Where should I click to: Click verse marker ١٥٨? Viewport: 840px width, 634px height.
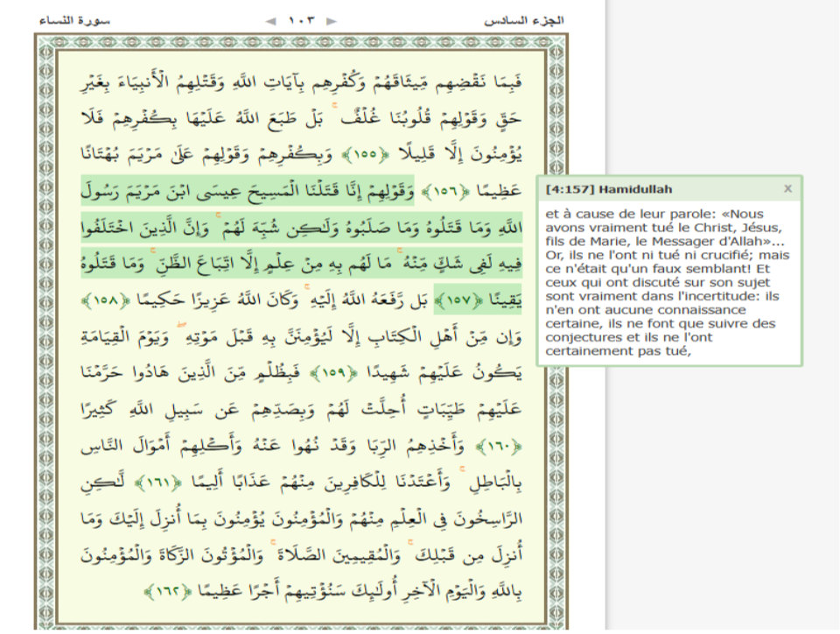tap(106, 300)
